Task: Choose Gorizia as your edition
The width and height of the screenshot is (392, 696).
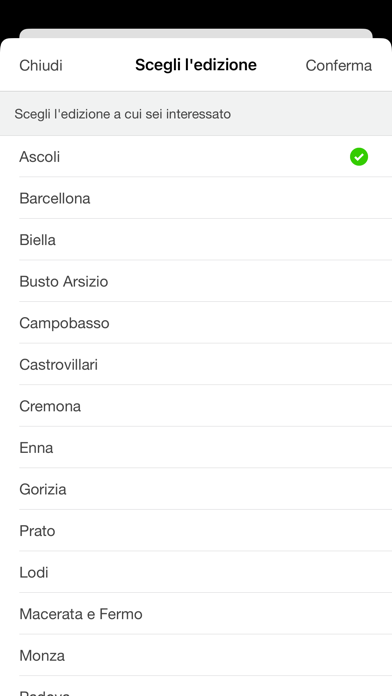Action: coord(196,489)
